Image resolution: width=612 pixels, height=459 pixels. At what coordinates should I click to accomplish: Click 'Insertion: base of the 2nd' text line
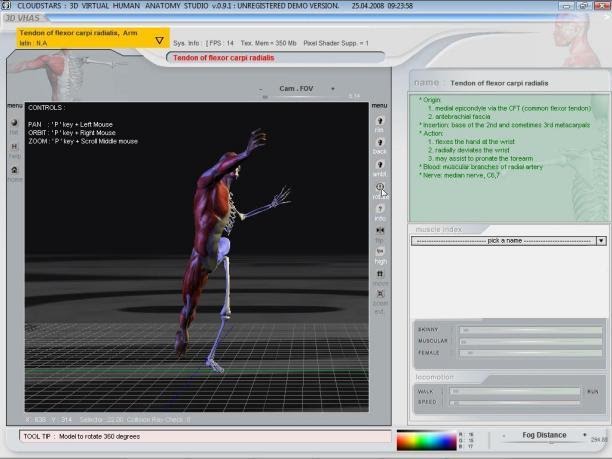(504, 125)
